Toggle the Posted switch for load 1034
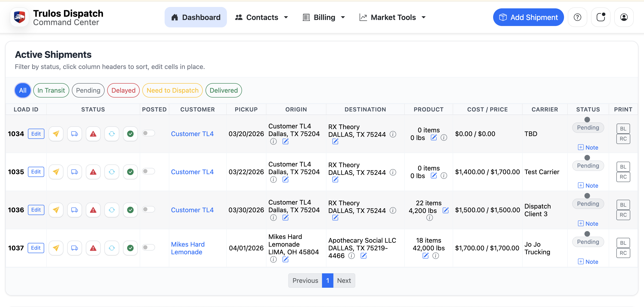Viewport: 644px width, 307px height. point(149,133)
